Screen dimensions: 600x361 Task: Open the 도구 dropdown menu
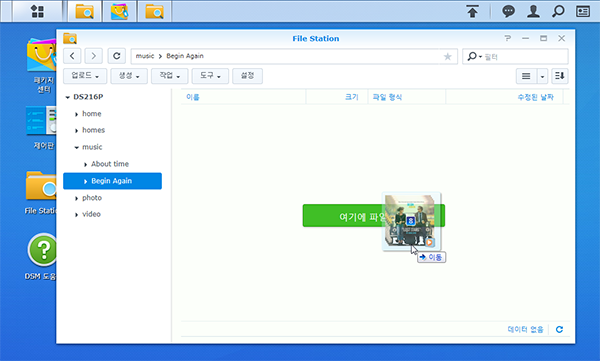point(210,76)
